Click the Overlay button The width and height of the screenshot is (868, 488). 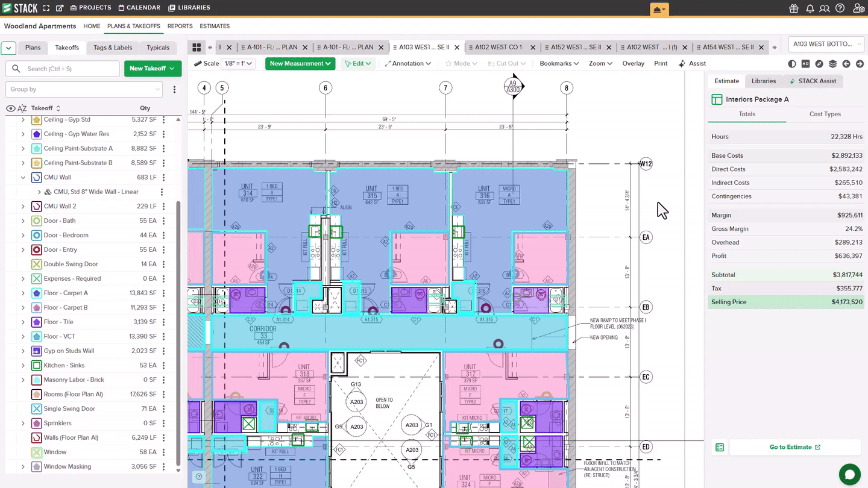pyautogui.click(x=634, y=63)
